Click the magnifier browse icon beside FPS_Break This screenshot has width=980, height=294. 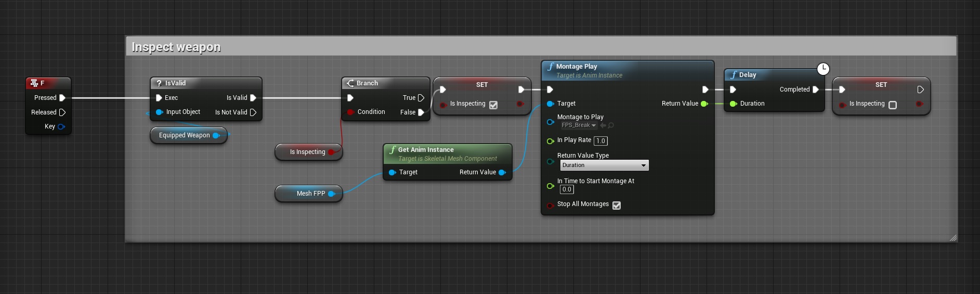pyautogui.click(x=611, y=125)
